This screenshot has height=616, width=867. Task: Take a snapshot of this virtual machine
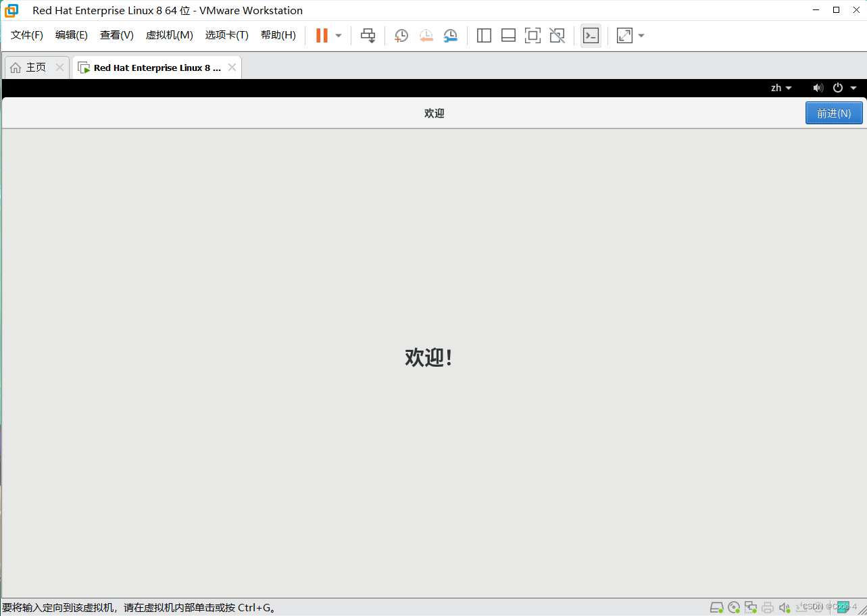(401, 35)
